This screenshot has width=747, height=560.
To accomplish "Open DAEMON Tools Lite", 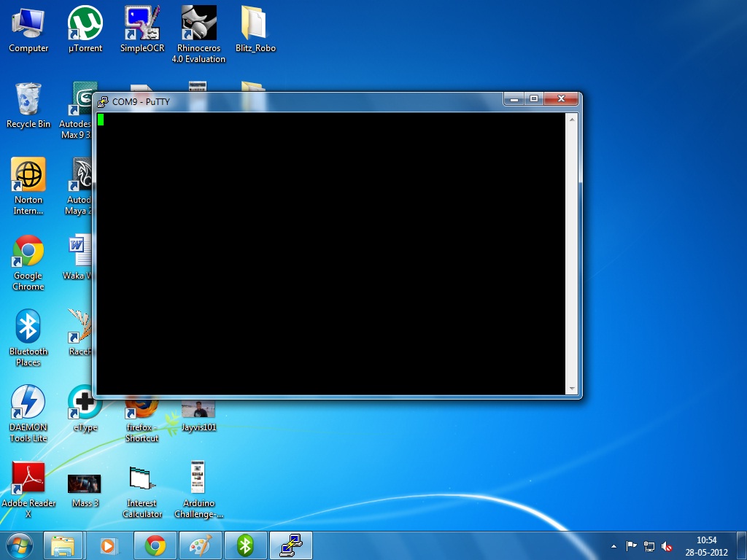I will pyautogui.click(x=28, y=403).
